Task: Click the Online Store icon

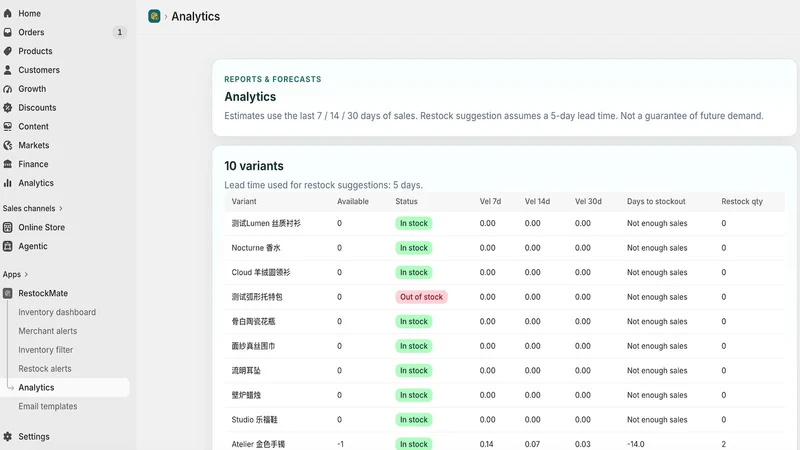Action: 8,228
